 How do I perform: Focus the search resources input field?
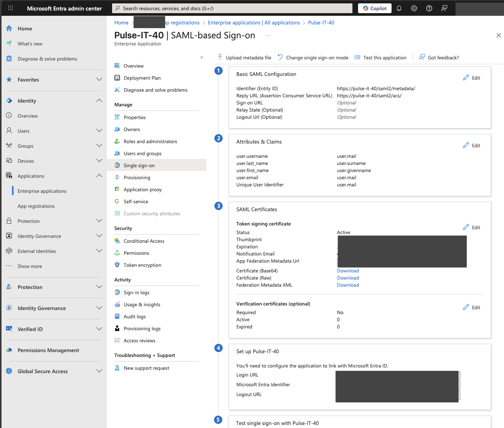coord(232,8)
